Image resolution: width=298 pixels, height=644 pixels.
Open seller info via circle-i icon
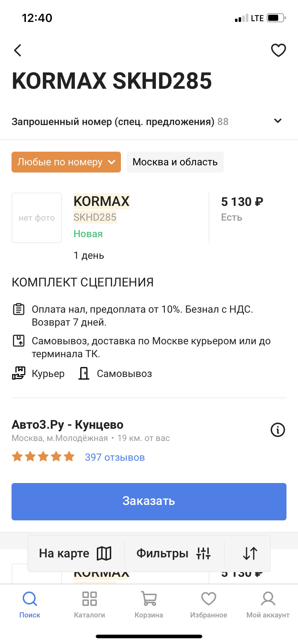[277, 430]
